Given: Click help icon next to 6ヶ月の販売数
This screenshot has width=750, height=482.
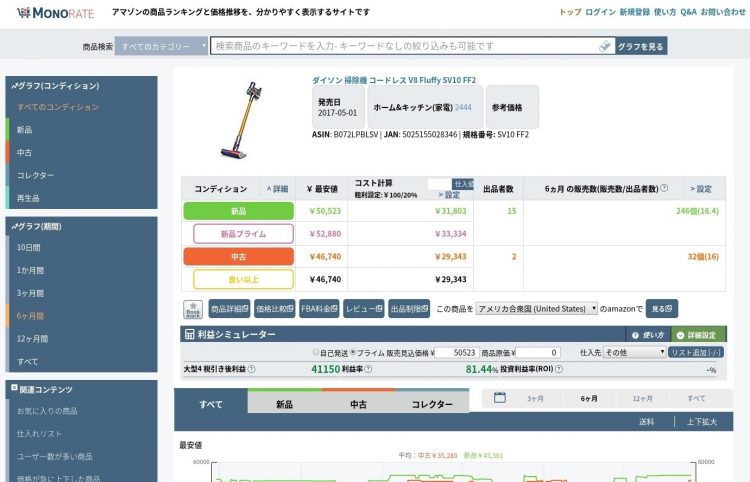Looking at the screenshot, I should [x=664, y=188].
